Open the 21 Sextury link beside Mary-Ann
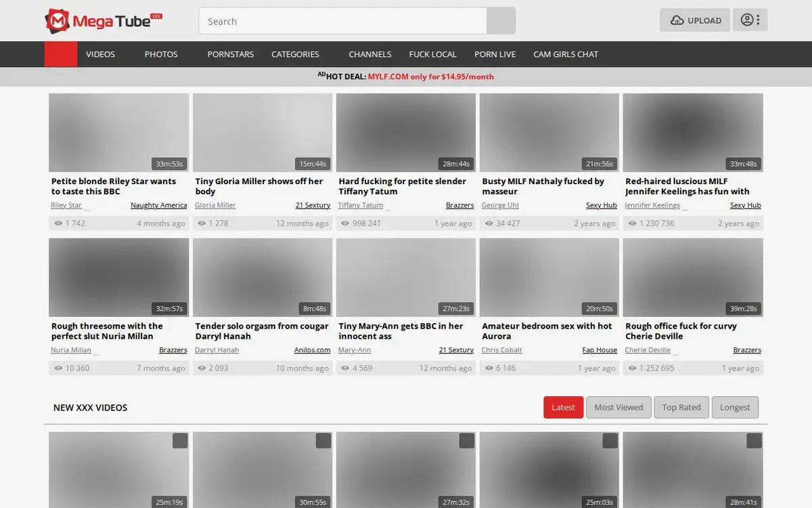 (x=456, y=350)
